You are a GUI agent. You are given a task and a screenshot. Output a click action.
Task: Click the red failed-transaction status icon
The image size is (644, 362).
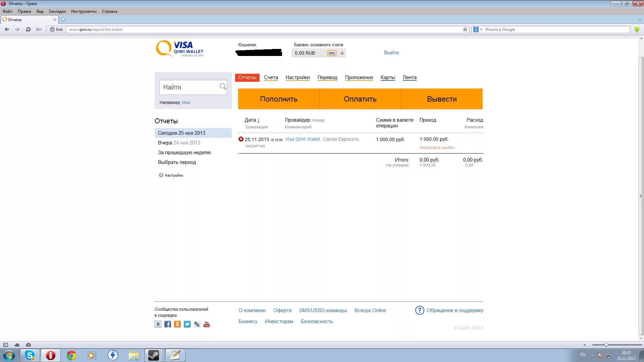(x=241, y=139)
